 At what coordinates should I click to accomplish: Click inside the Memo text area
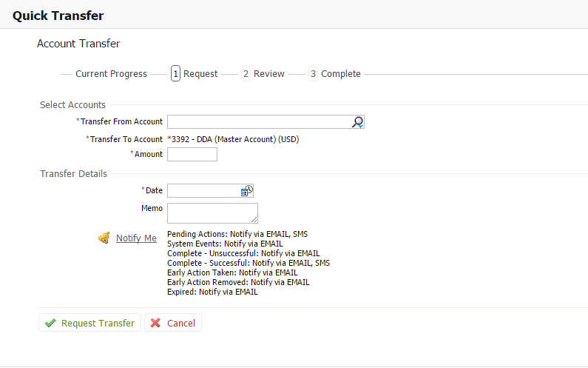(212, 213)
